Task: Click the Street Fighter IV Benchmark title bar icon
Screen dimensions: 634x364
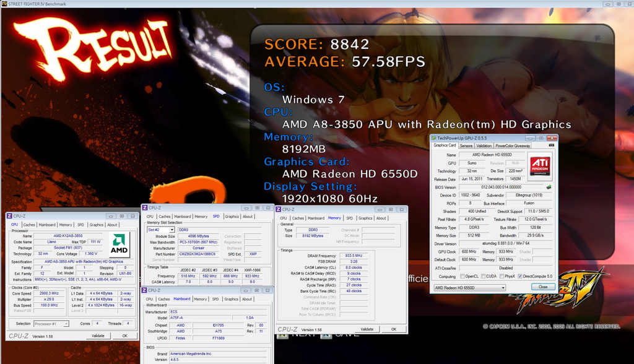Action: tap(4, 4)
